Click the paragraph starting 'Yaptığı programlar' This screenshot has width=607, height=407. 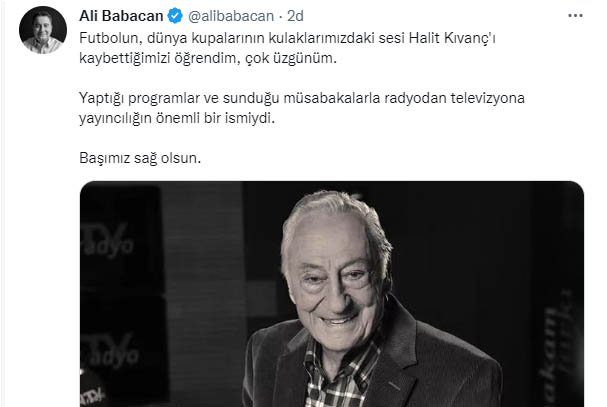pos(302,108)
